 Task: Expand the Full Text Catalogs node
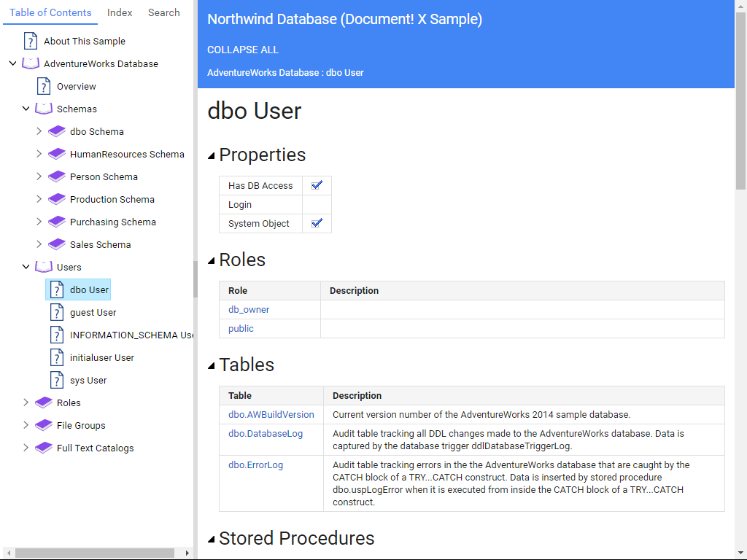[x=26, y=448]
